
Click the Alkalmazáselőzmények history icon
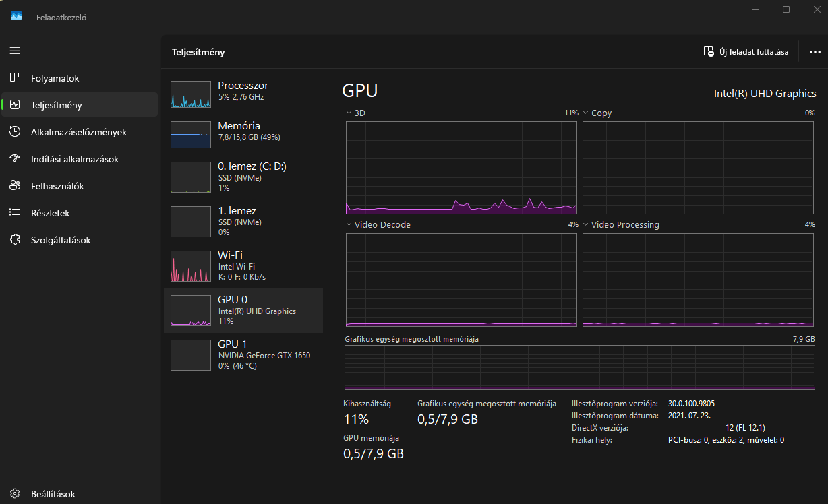[15, 132]
